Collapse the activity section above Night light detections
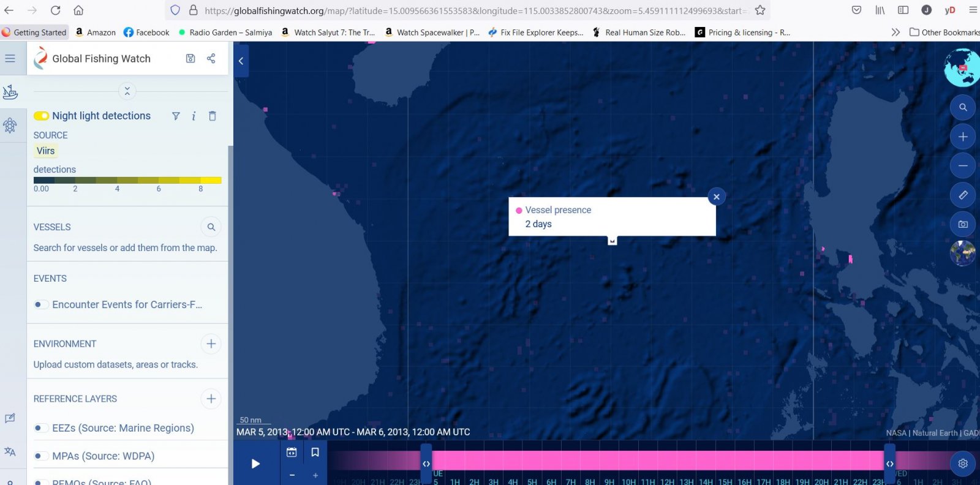This screenshot has width=980, height=485. (x=127, y=91)
